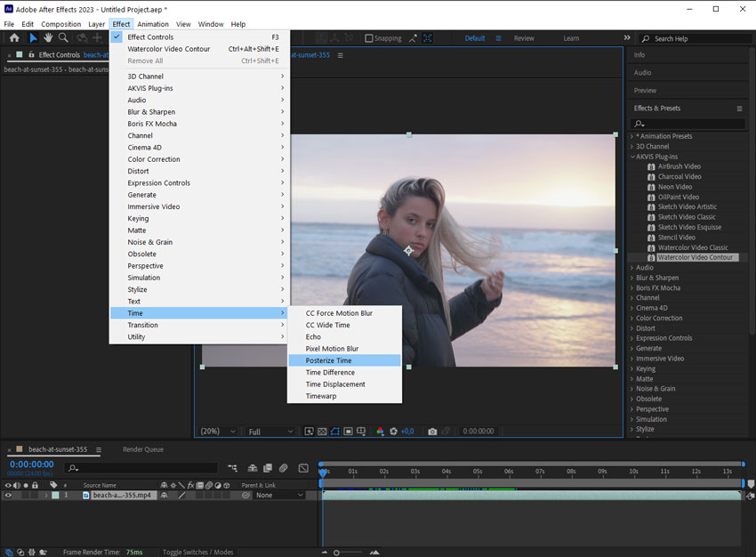Open the Audio panel tab
756x557 pixels.
tap(642, 73)
